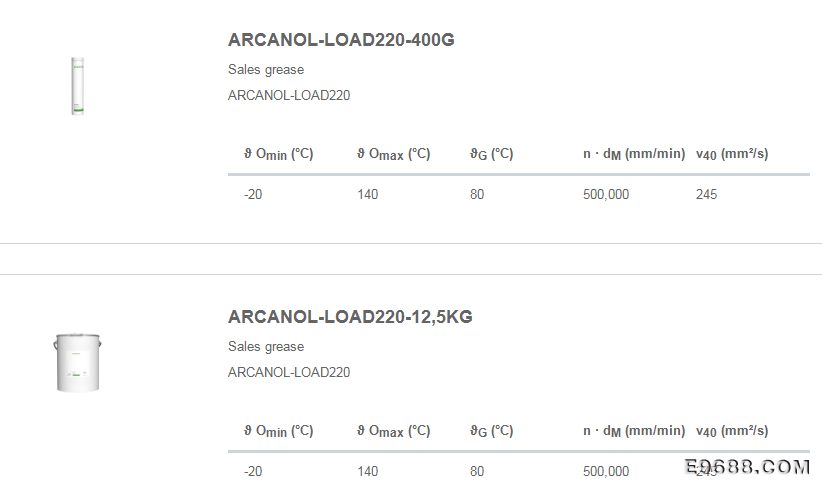Screen dimensions: 822x486
Task: Click the grease bucket product thumbnail
Action: pyautogui.click(x=78, y=362)
